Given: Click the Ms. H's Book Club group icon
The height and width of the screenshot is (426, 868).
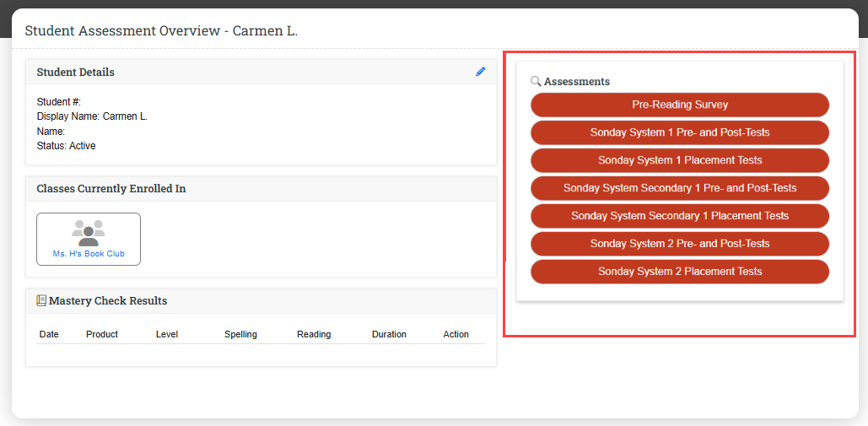Looking at the screenshot, I should pos(89,233).
